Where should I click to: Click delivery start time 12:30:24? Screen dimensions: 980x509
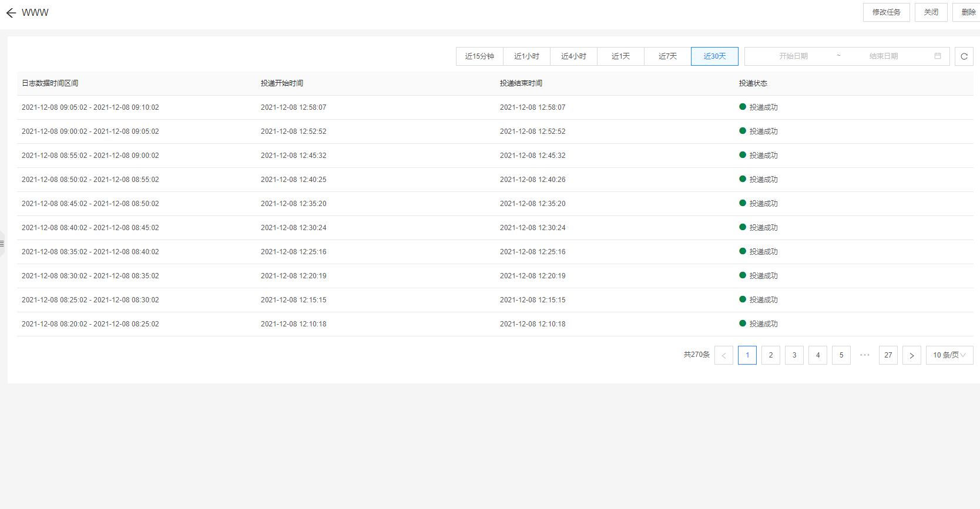coord(294,228)
